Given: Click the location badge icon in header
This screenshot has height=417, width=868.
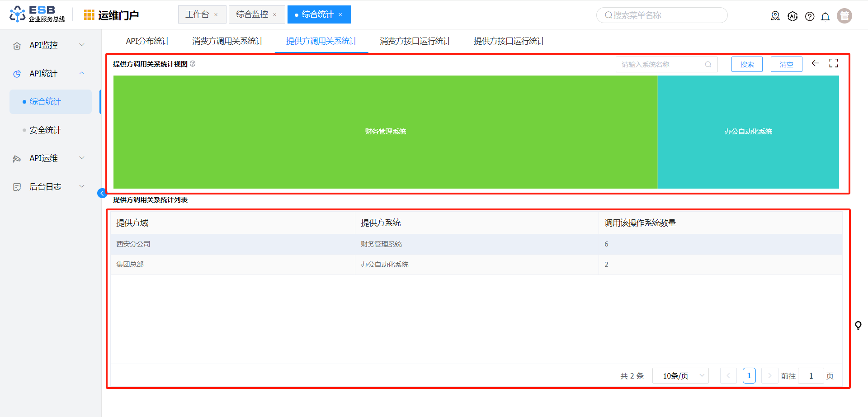Looking at the screenshot, I should tap(775, 16).
